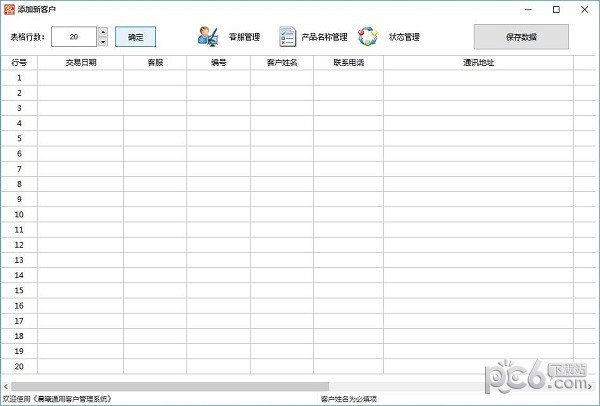The height and width of the screenshot is (406, 600).
Task: Click the right scroll arrow
Action: pyautogui.click(x=589, y=386)
